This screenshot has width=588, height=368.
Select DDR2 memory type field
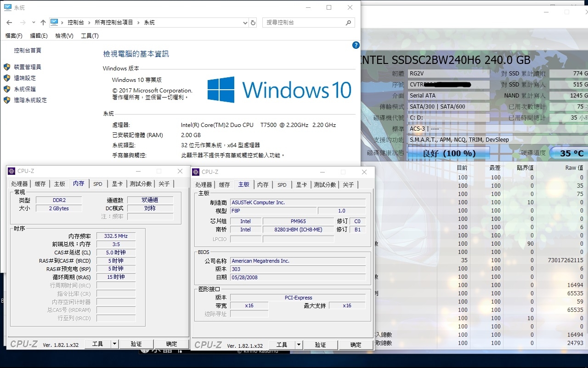click(x=59, y=200)
